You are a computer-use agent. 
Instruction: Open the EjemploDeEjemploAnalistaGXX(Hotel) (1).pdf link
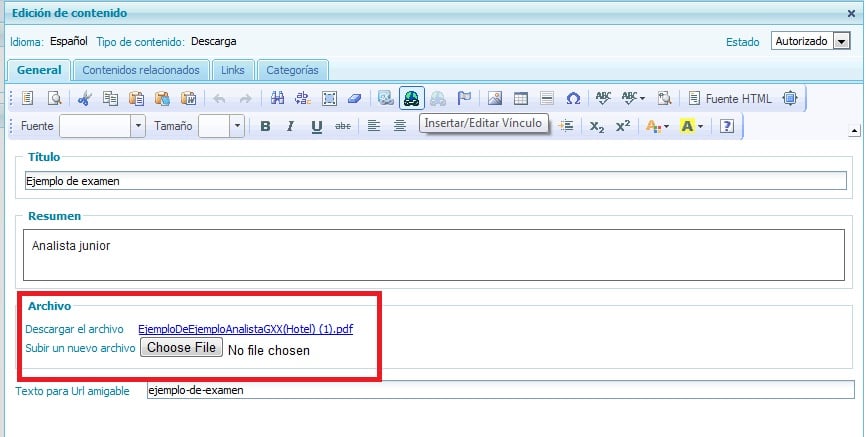coord(245,329)
